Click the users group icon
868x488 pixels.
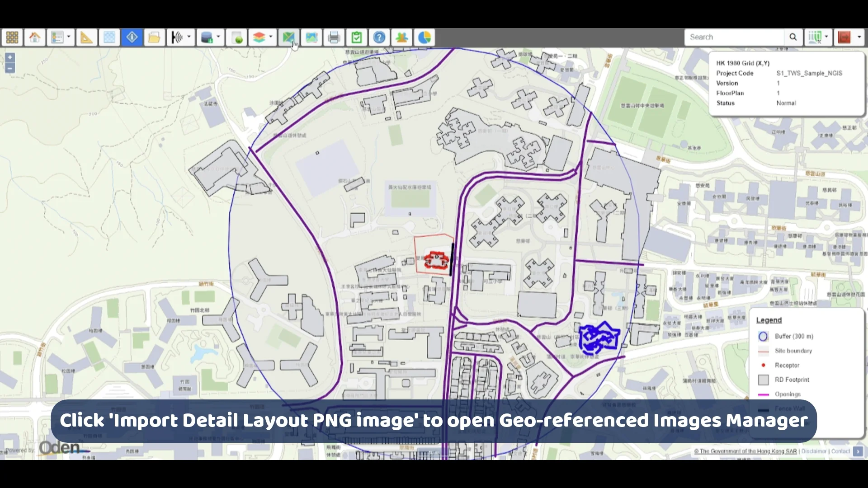coord(401,38)
